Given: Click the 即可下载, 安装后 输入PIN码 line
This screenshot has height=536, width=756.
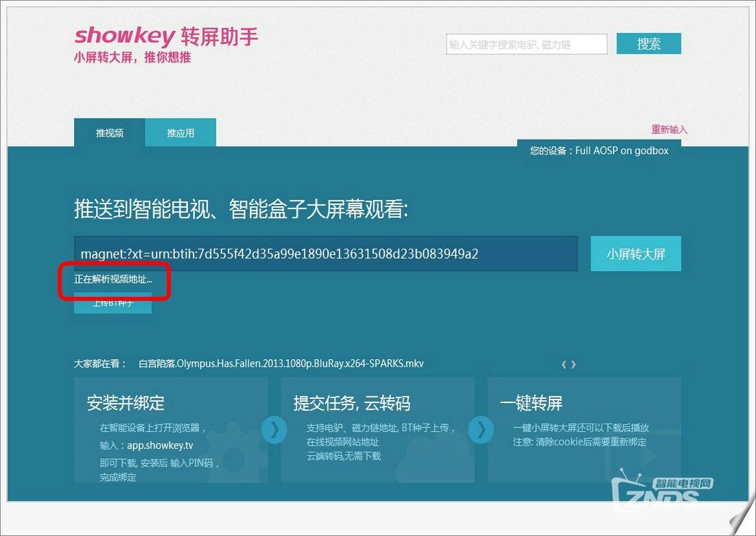Looking at the screenshot, I should (160, 463).
